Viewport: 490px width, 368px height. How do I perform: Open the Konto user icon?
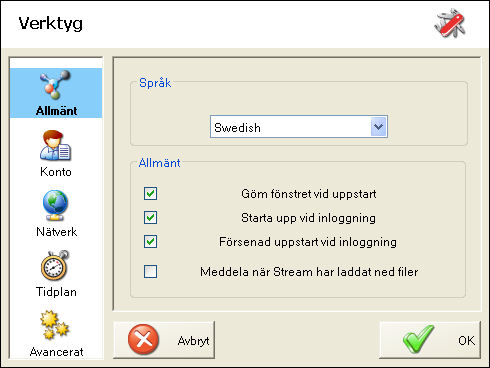click(55, 145)
